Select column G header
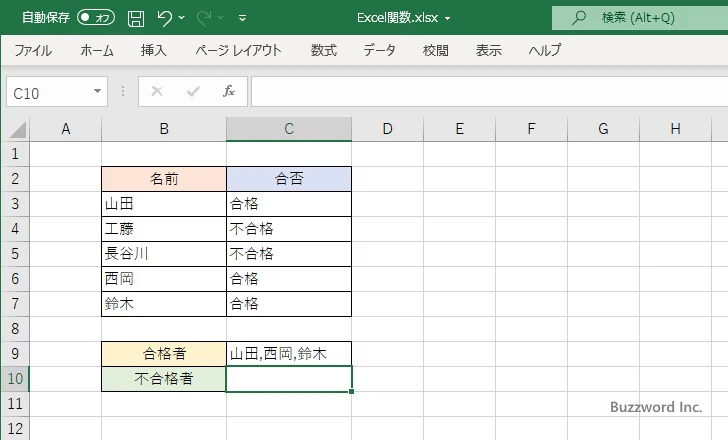The image size is (728, 440). (603, 129)
